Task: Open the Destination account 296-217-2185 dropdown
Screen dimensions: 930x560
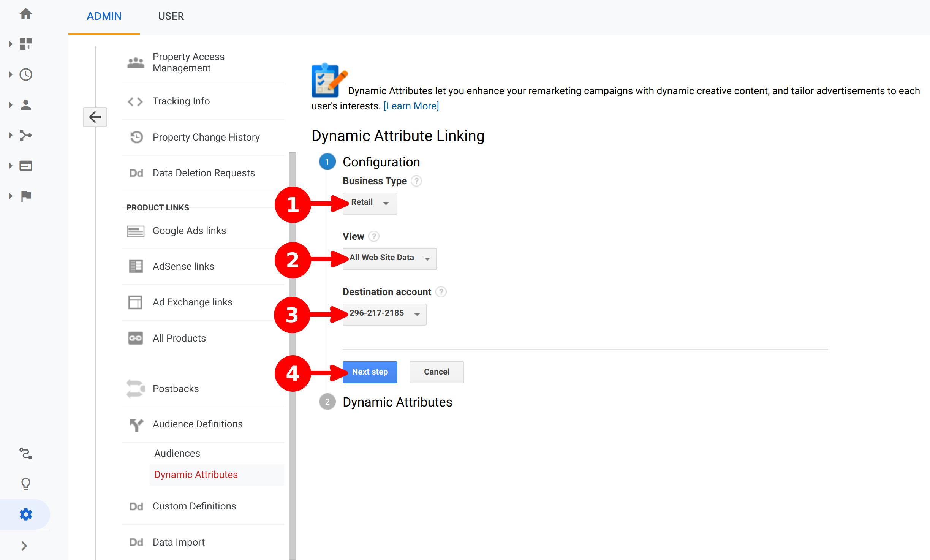Action: 384,314
